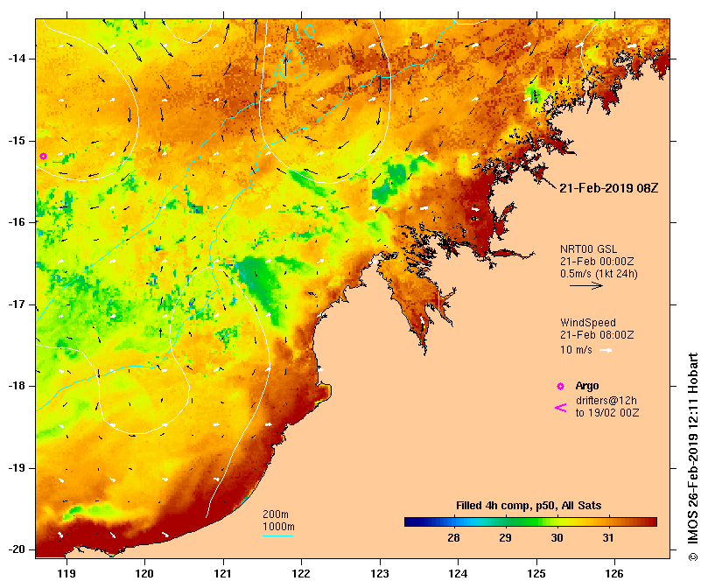Click '0.5m/s (1kt 24h)' current scale text
The width and height of the screenshot is (708, 588).
pos(599,274)
